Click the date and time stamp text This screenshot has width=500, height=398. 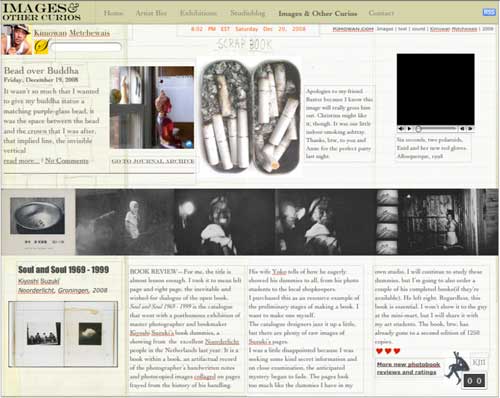(248, 29)
